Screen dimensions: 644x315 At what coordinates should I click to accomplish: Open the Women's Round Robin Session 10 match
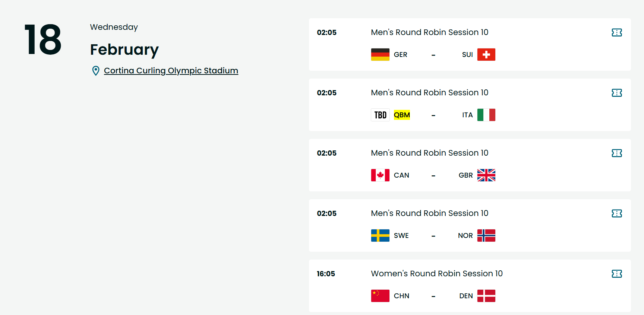(436, 274)
